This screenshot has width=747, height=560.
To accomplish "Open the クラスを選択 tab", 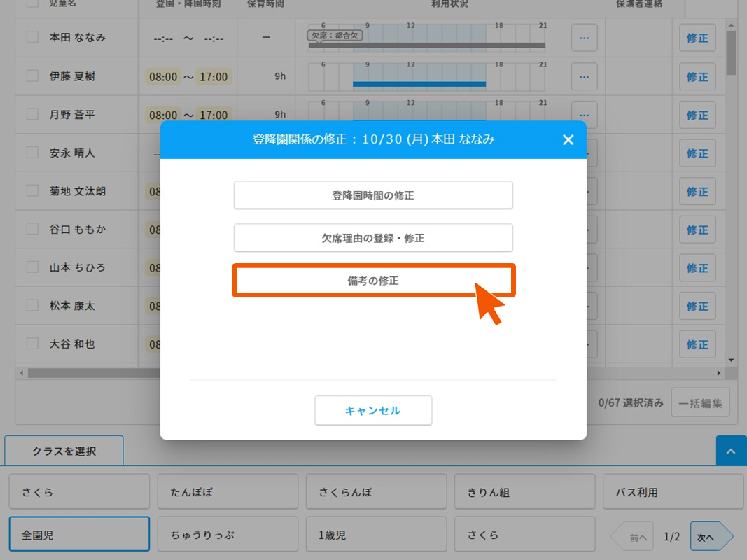I will pyautogui.click(x=64, y=451).
